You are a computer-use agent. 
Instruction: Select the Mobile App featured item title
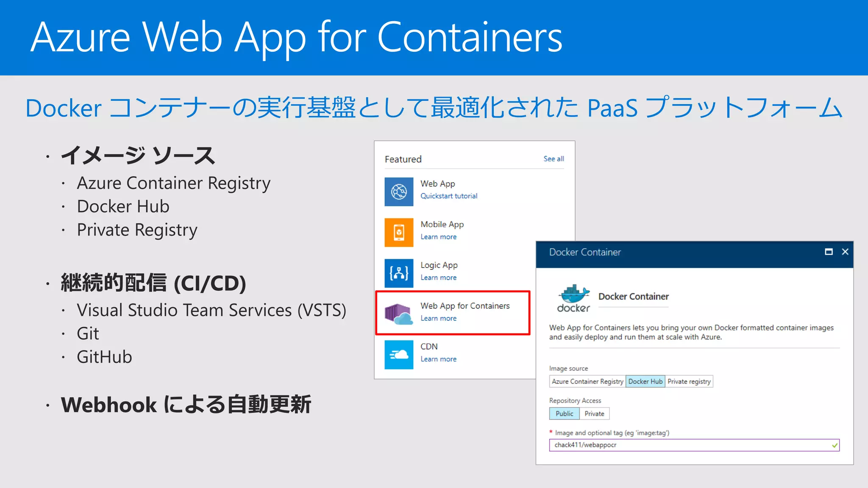pos(442,224)
